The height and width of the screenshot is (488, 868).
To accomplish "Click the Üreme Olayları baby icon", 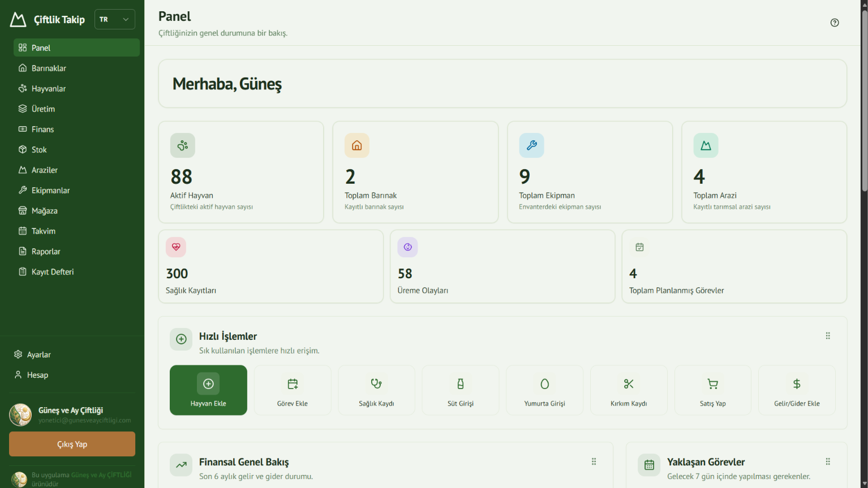I will point(408,247).
